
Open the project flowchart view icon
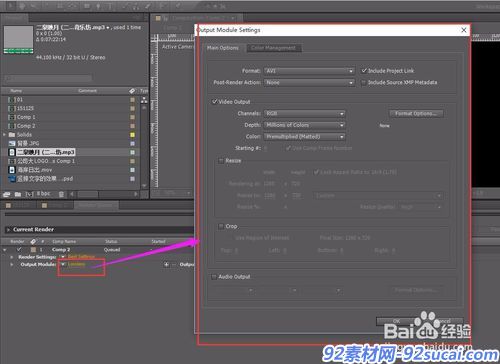click(x=144, y=100)
